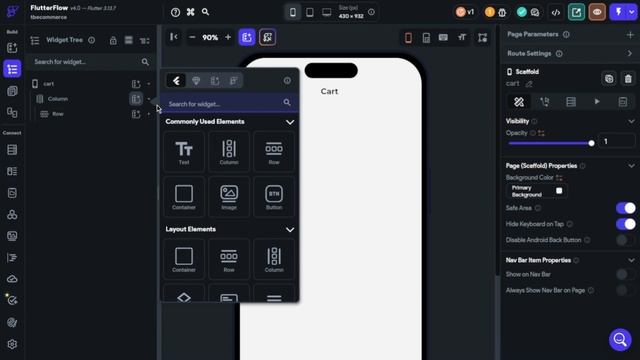Open the project issues bug icon
Image resolution: width=640 pixels, height=360 pixels.
click(x=502, y=12)
